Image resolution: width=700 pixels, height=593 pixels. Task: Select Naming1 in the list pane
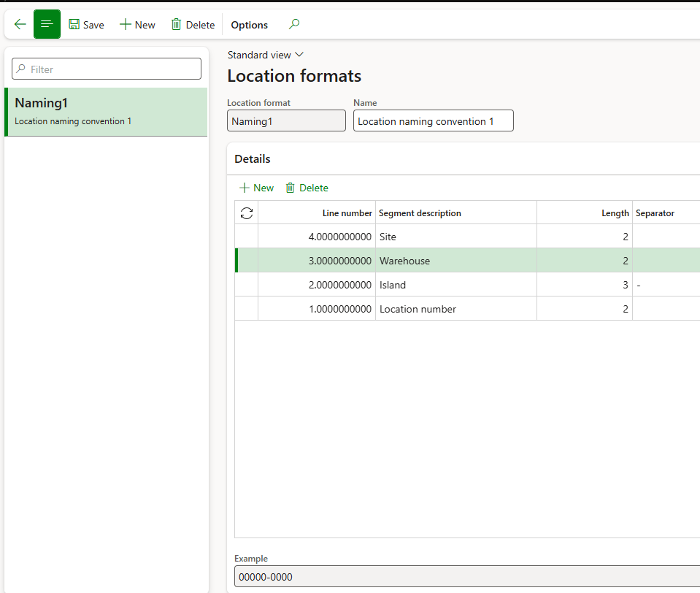[106, 112]
